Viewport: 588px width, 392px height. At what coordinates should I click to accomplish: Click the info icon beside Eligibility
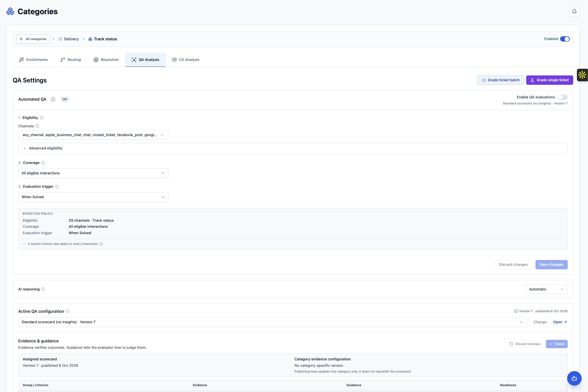[41, 118]
